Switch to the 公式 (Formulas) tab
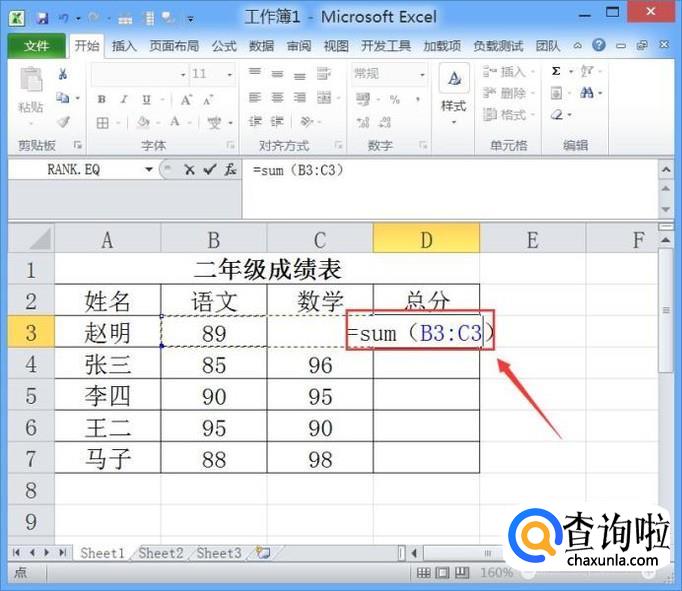Viewport: 682px width, 591px height. click(x=224, y=46)
